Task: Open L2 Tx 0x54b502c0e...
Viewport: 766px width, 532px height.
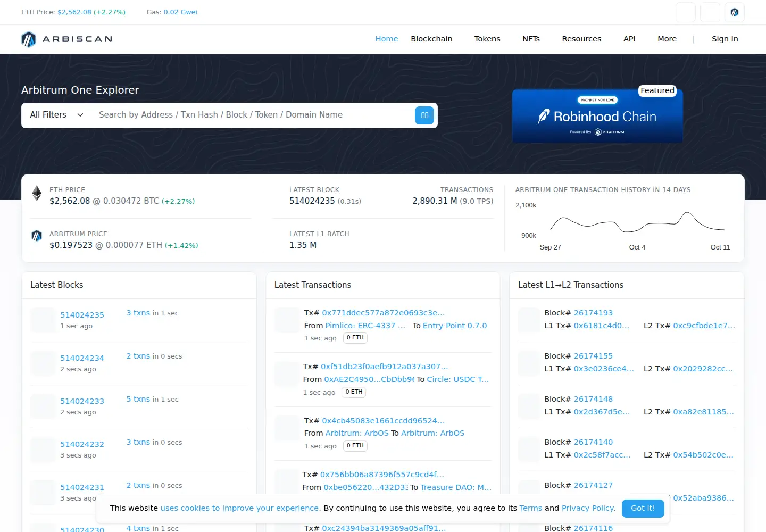Action: pyautogui.click(x=703, y=455)
